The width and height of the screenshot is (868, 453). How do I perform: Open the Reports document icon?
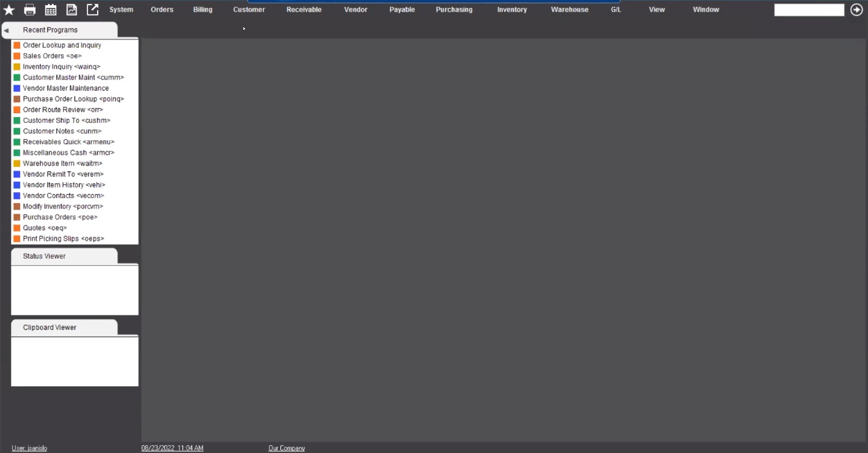[71, 9]
